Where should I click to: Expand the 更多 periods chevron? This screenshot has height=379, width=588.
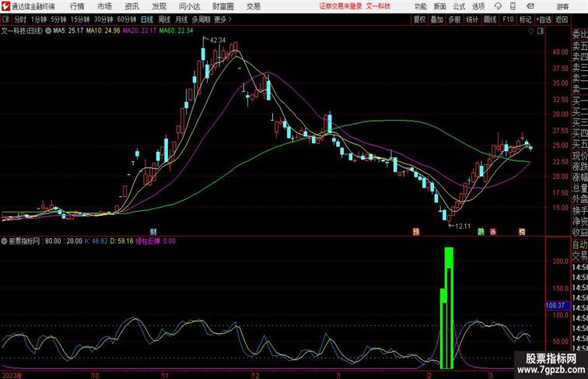[223, 19]
